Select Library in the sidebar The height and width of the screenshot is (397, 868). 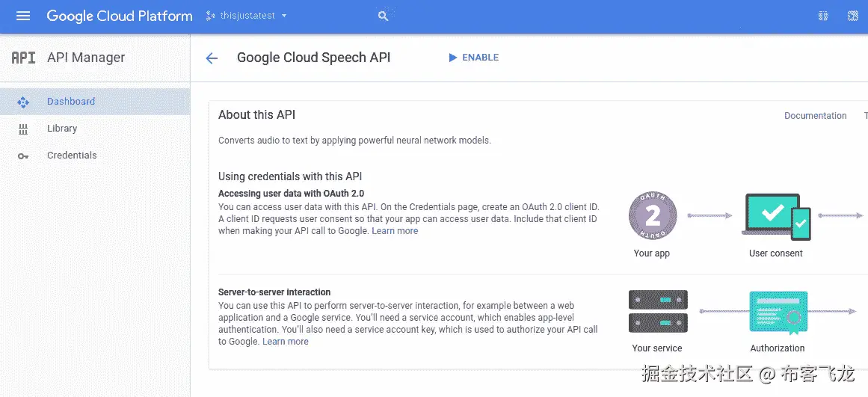[62, 129]
